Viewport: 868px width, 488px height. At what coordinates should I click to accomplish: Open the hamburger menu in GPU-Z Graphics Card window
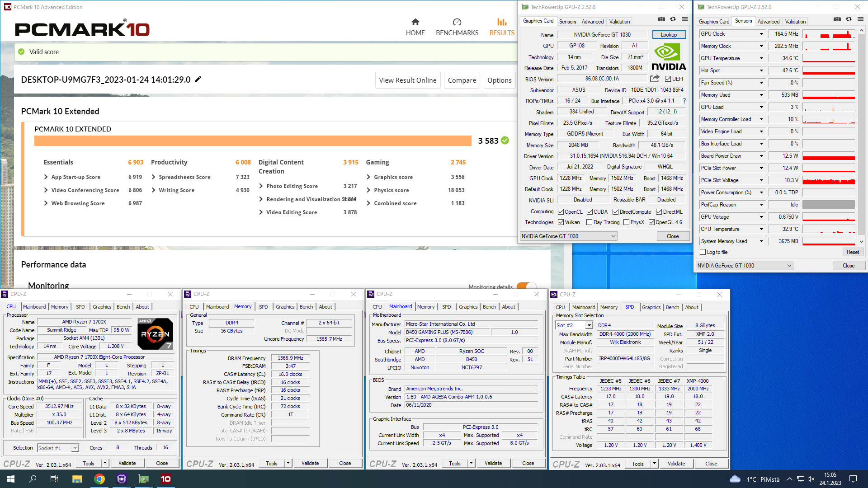685,19
